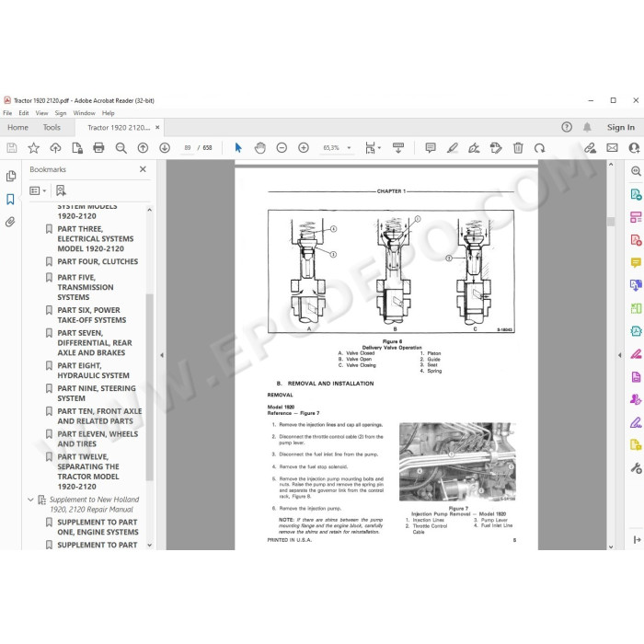
Task: Toggle read mode keyboard icon
Action: click(x=398, y=148)
